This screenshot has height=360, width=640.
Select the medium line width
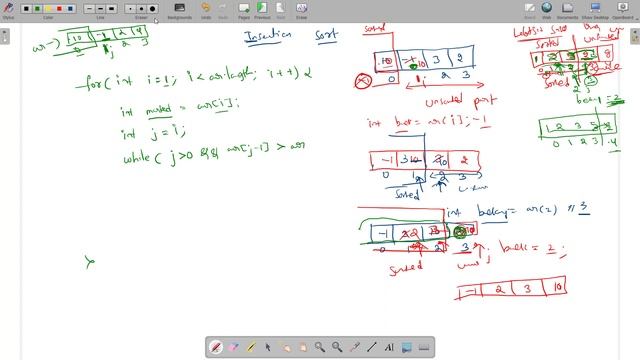coord(100,8)
